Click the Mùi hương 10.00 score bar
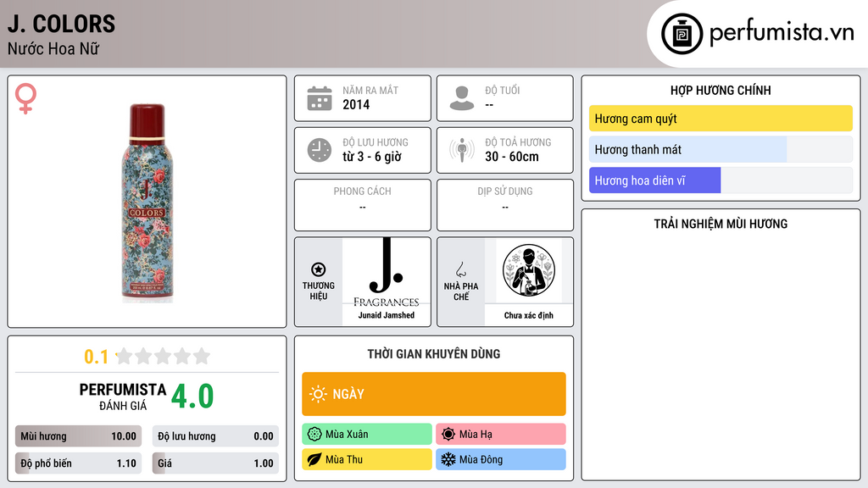Viewport: 868px width, 488px height. 78,436
